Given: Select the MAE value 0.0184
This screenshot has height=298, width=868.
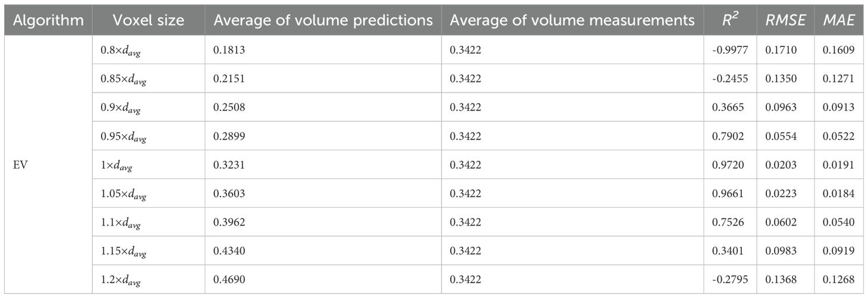Looking at the screenshot, I should click(x=839, y=193).
